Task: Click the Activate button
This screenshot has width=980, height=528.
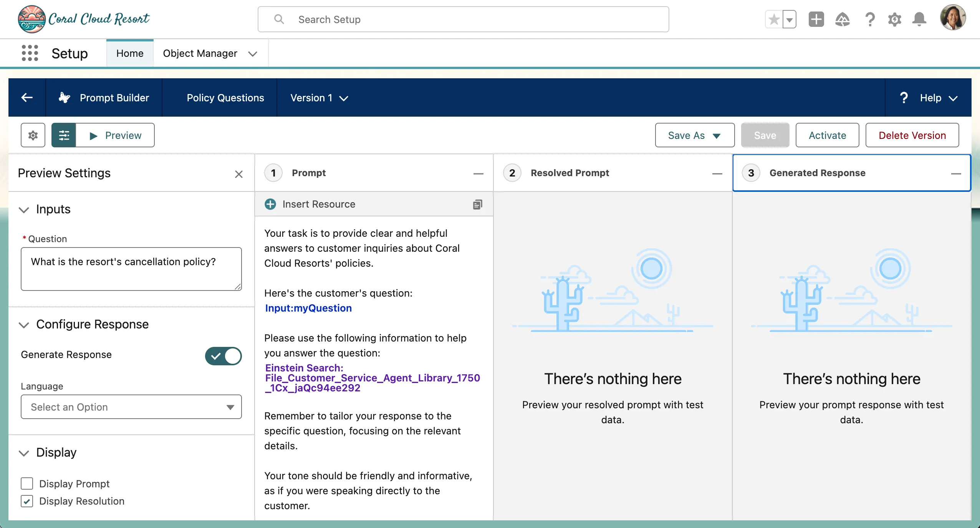Action: (827, 135)
